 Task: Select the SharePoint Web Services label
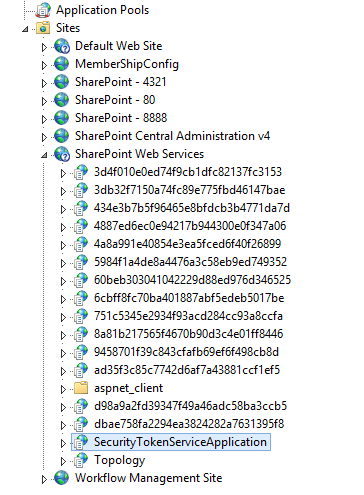140,154
